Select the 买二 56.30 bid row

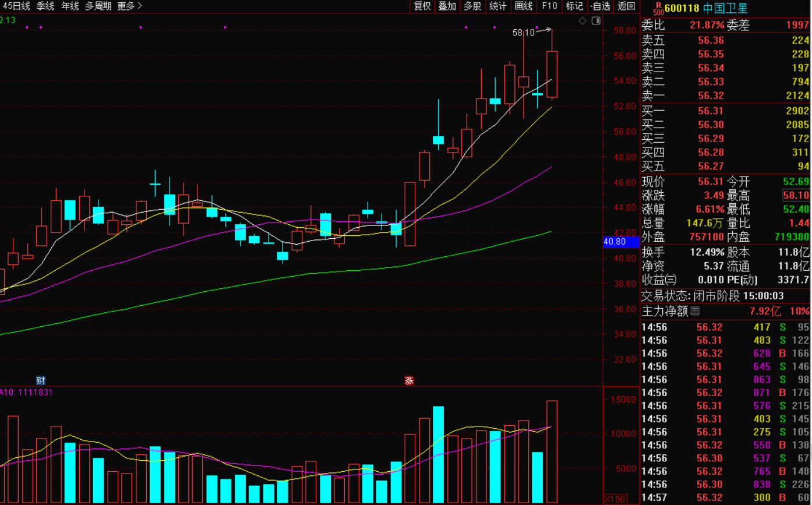(726, 125)
